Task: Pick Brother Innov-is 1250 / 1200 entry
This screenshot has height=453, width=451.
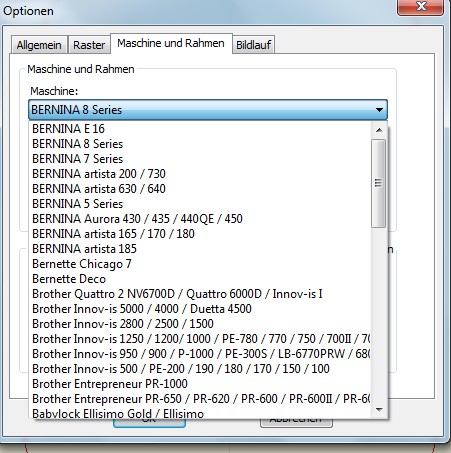Action: coord(201,339)
